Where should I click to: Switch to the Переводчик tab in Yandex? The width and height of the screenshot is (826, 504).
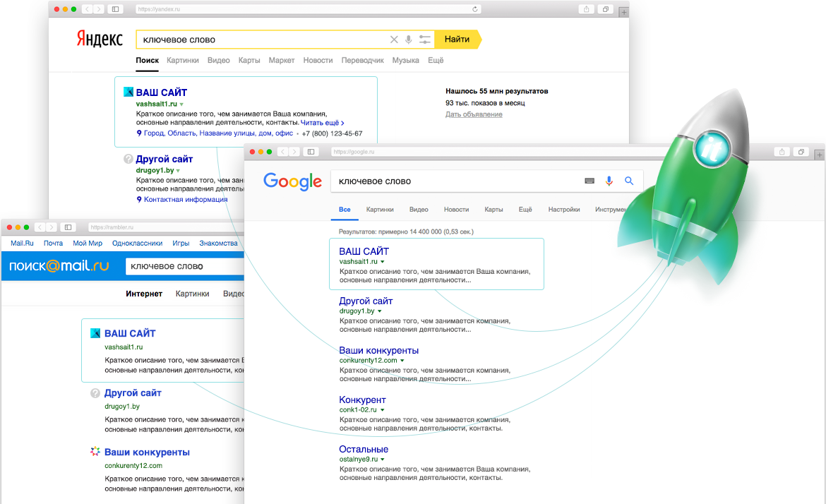362,60
